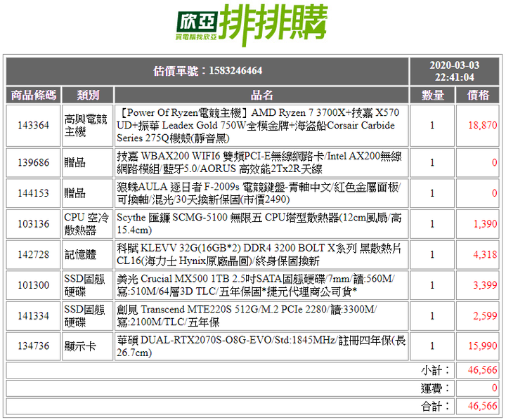Click the 類別 column header
The image size is (506, 420).
pos(88,95)
